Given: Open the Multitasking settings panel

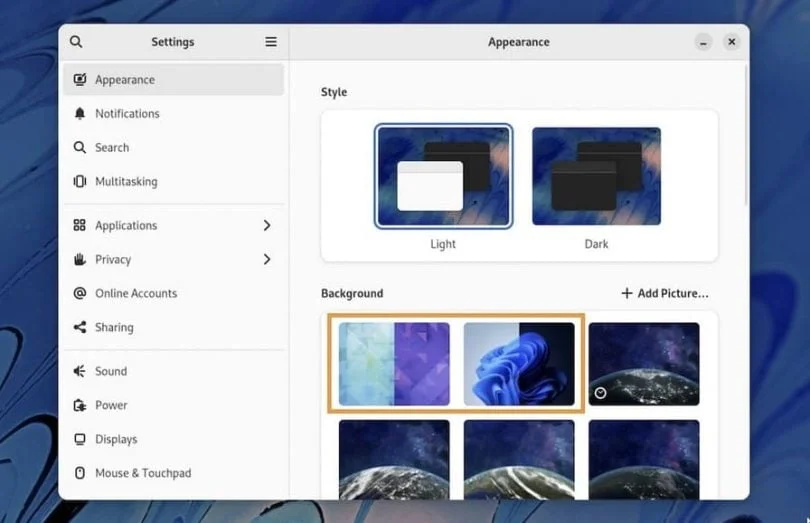Looking at the screenshot, I should point(174,181).
